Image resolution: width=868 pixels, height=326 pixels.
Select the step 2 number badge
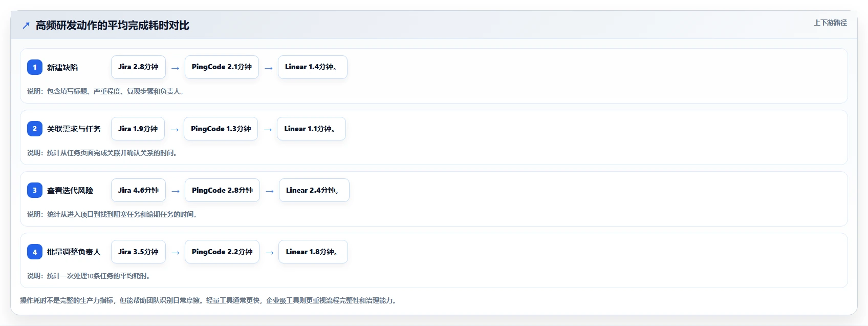coord(35,129)
